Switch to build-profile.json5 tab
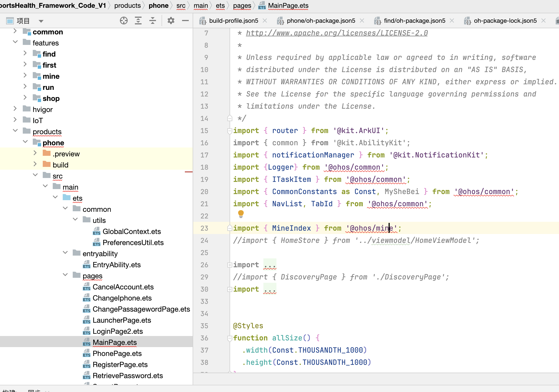Image resolution: width=559 pixels, height=392 pixels. [233, 21]
